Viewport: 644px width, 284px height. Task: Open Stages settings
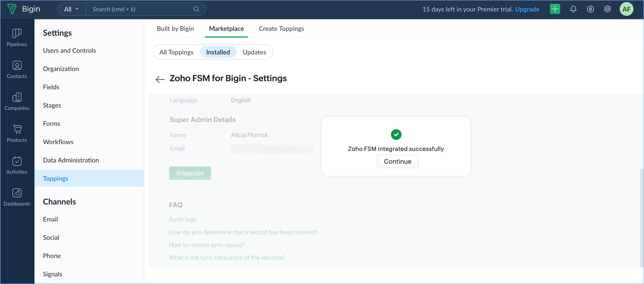point(89,105)
